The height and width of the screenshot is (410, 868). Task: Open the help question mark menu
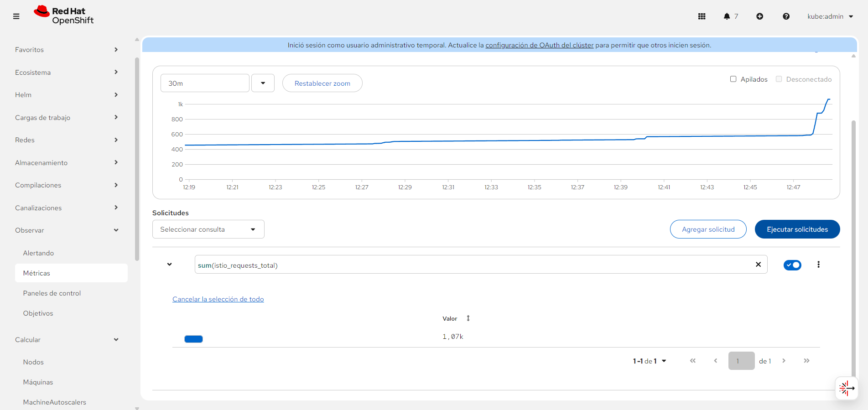(x=786, y=16)
